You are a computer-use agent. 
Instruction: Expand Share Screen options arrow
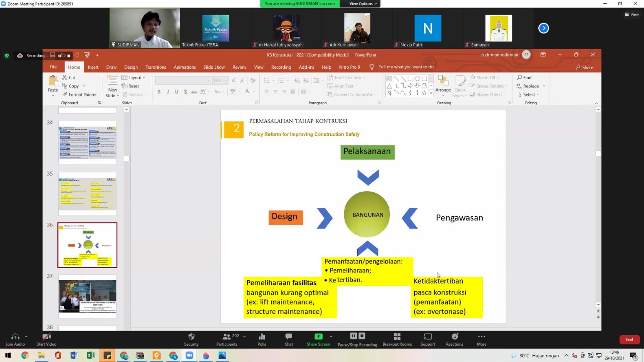pyautogui.click(x=331, y=336)
